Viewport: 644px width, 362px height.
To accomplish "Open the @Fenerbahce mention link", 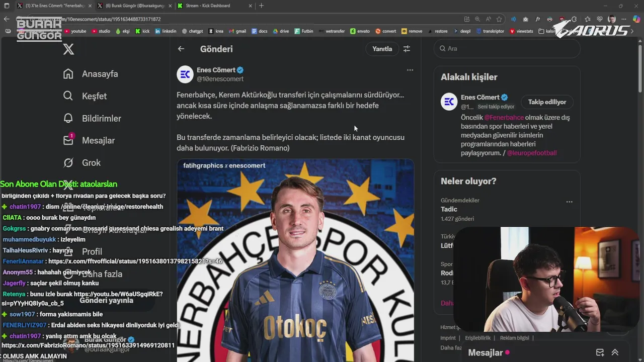I will point(504,118).
